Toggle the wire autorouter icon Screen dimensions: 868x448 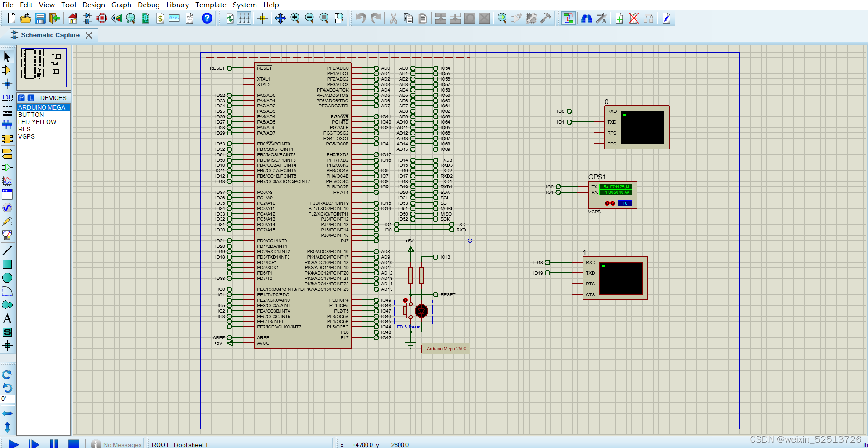[x=569, y=18]
